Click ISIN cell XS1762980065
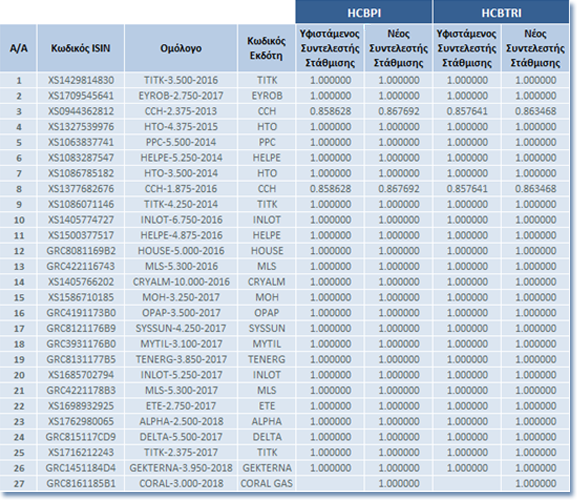Viewport: 580px width, 504px height. (x=81, y=422)
